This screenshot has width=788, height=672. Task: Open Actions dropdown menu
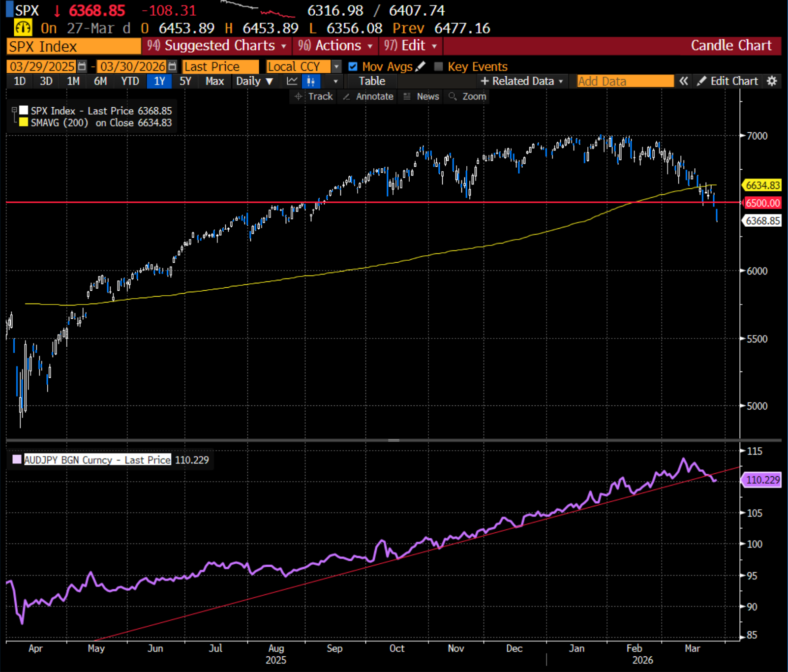point(335,46)
